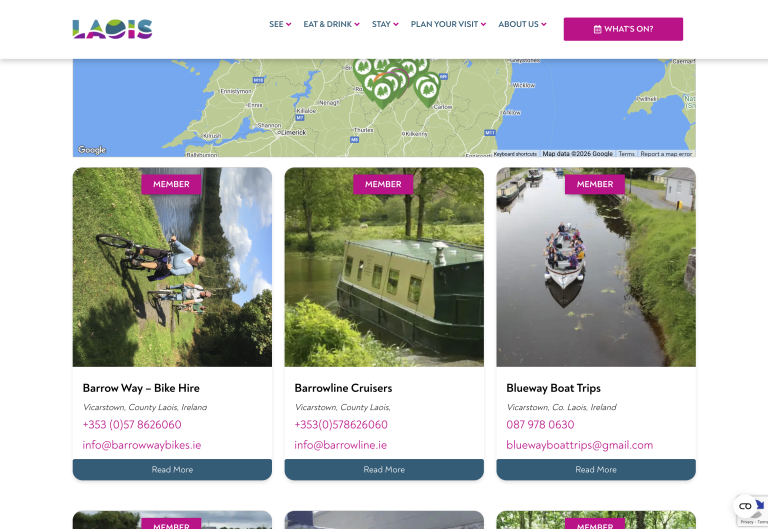Expand the Stay dropdown menu
The image size is (768, 529).
[x=385, y=24]
